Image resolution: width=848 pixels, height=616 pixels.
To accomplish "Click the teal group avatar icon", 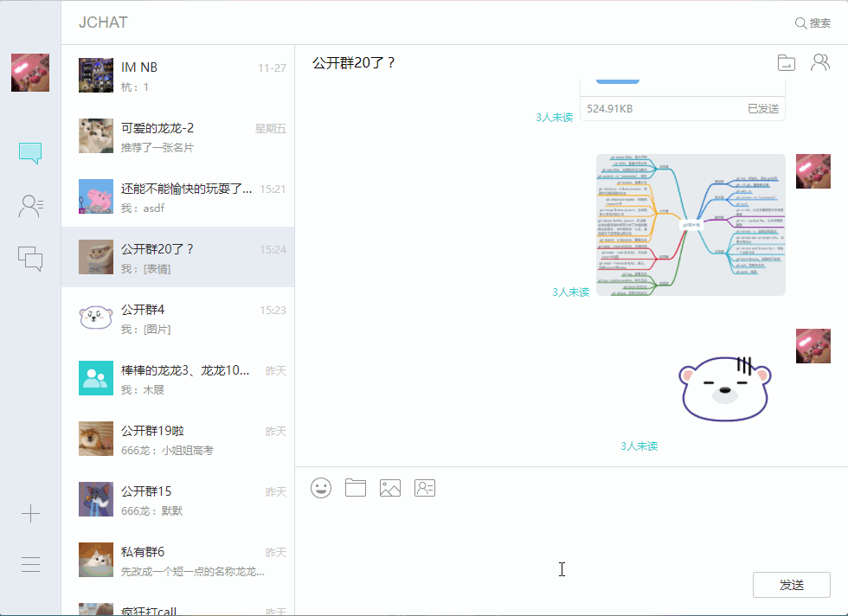I will click(x=96, y=378).
